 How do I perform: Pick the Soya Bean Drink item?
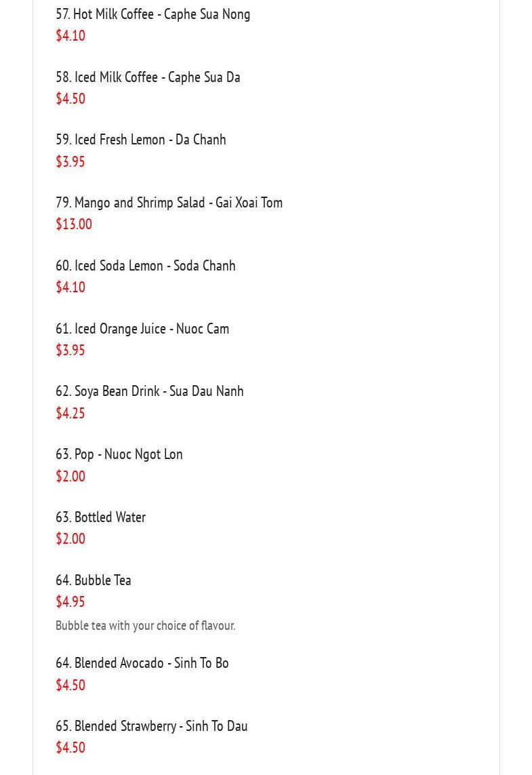[x=149, y=391]
